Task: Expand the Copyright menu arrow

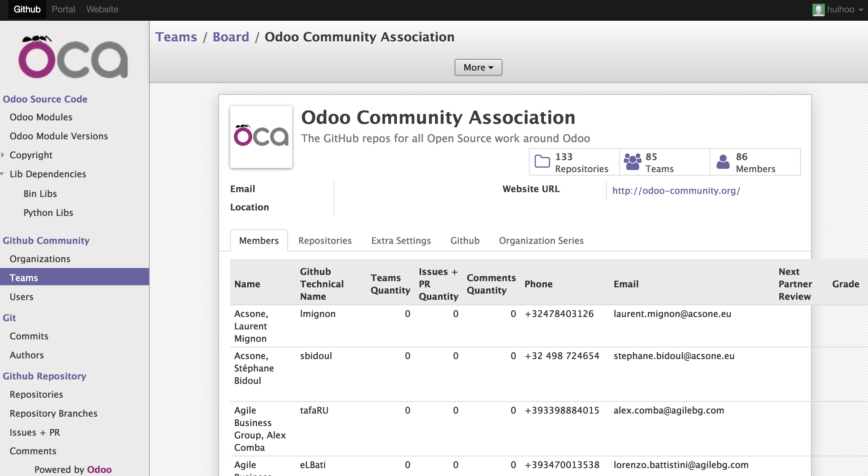Action: click(x=3, y=155)
